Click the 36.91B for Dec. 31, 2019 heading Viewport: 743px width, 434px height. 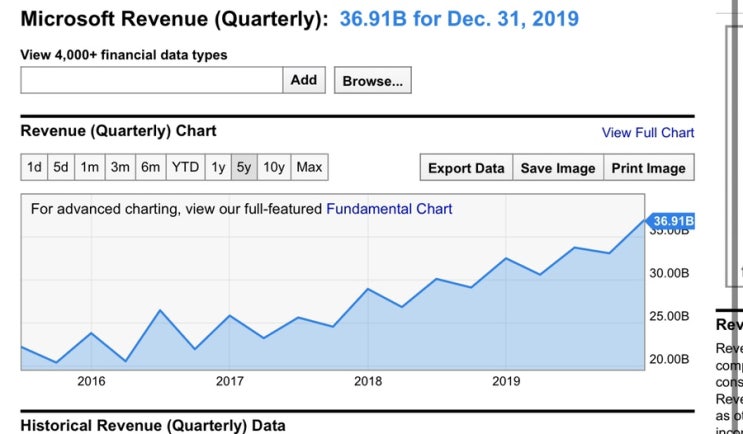click(459, 19)
